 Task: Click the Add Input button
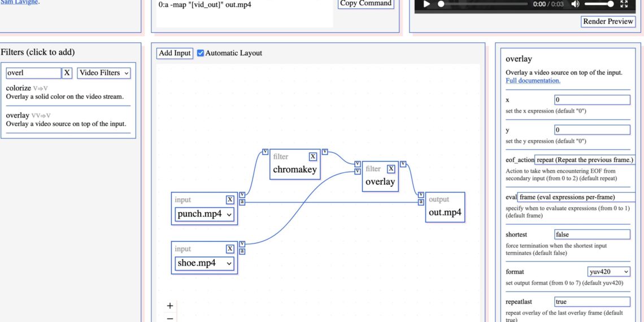pos(175,53)
